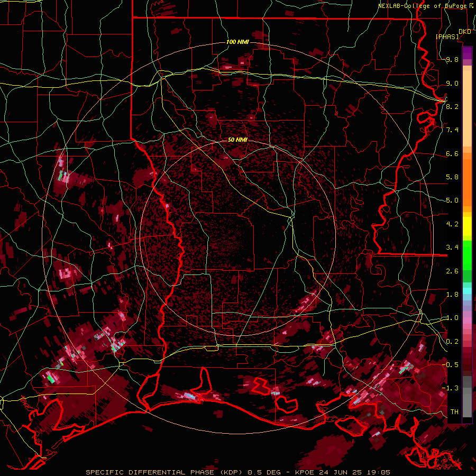Image resolution: width=476 pixels, height=476 pixels.
Task: Click the 9.8 value on color scale
Action: click(452, 60)
